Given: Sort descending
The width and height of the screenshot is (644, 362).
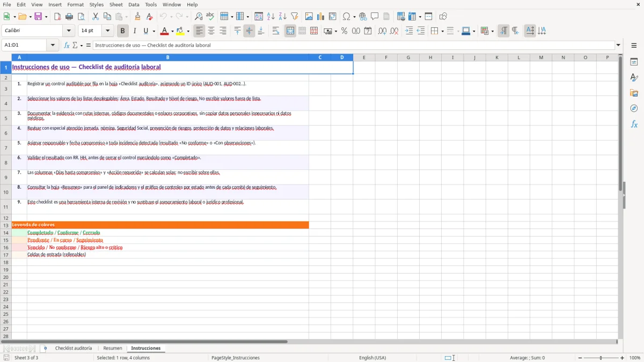Looking at the screenshot, I should 283,17.
